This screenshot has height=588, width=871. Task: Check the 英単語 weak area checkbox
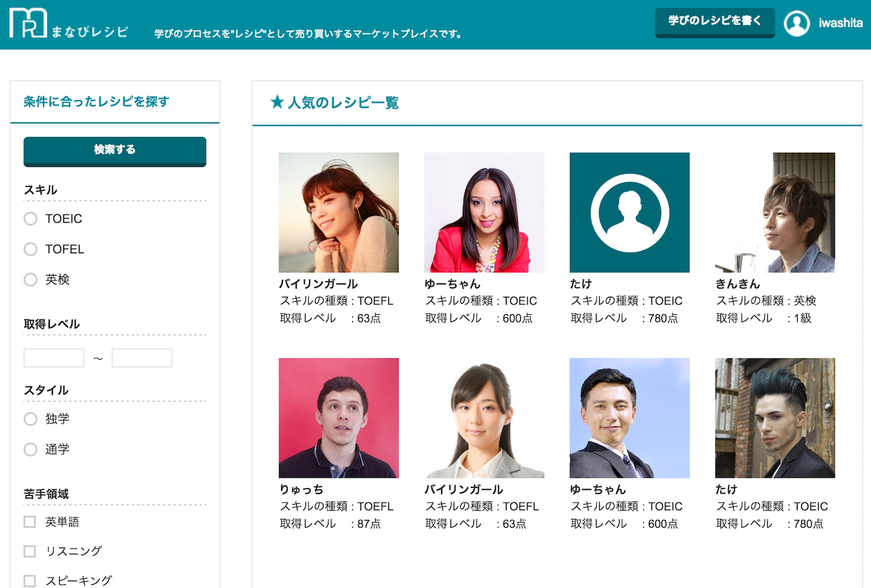click(x=30, y=522)
